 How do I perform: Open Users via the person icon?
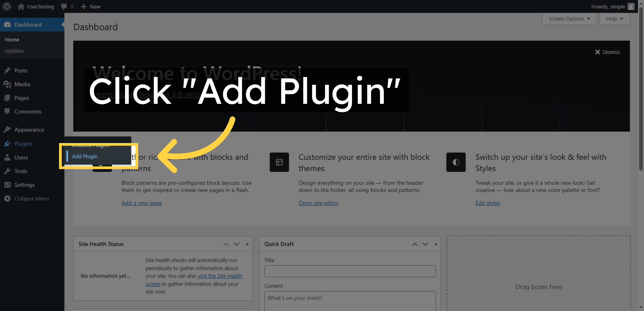(8, 157)
